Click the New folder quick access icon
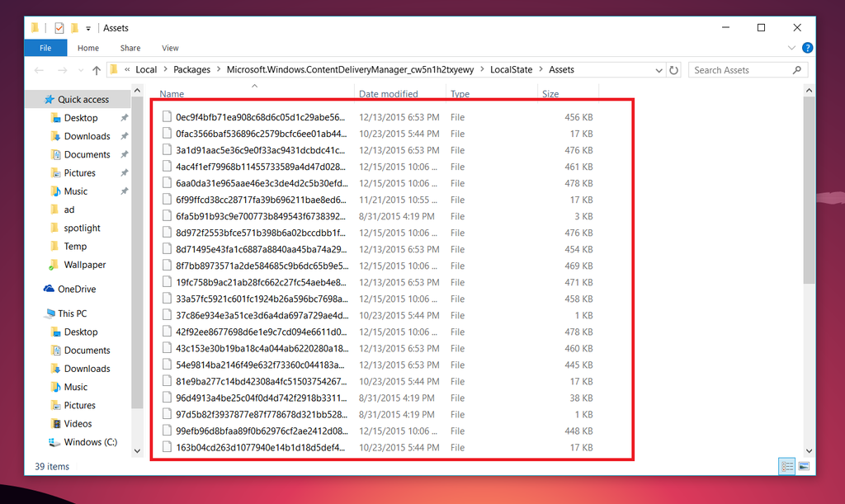This screenshot has width=845, height=504. tap(75, 27)
